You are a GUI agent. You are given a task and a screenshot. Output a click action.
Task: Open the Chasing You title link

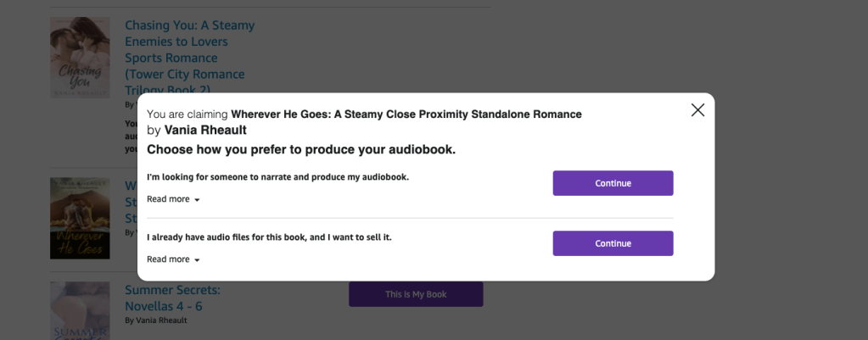(x=189, y=58)
